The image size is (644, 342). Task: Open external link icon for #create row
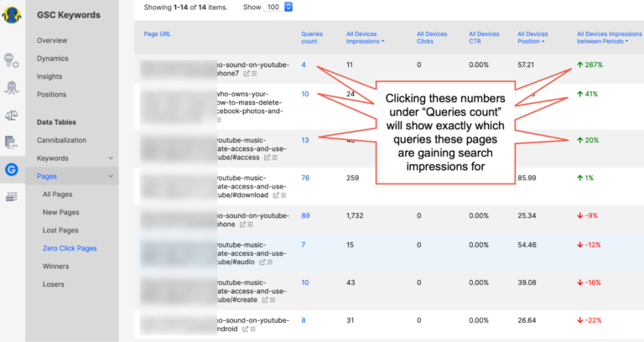click(x=265, y=300)
